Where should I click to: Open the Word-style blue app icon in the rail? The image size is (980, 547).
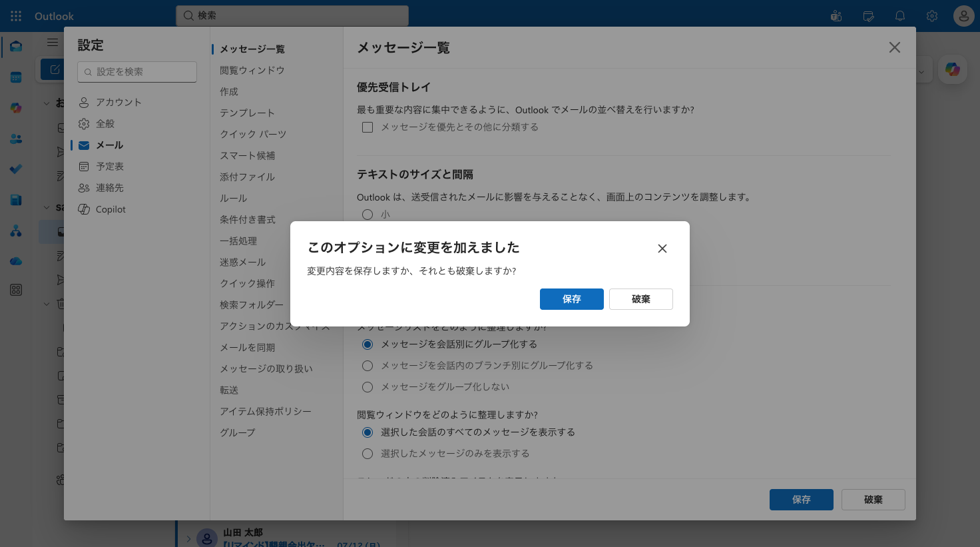[x=16, y=200]
